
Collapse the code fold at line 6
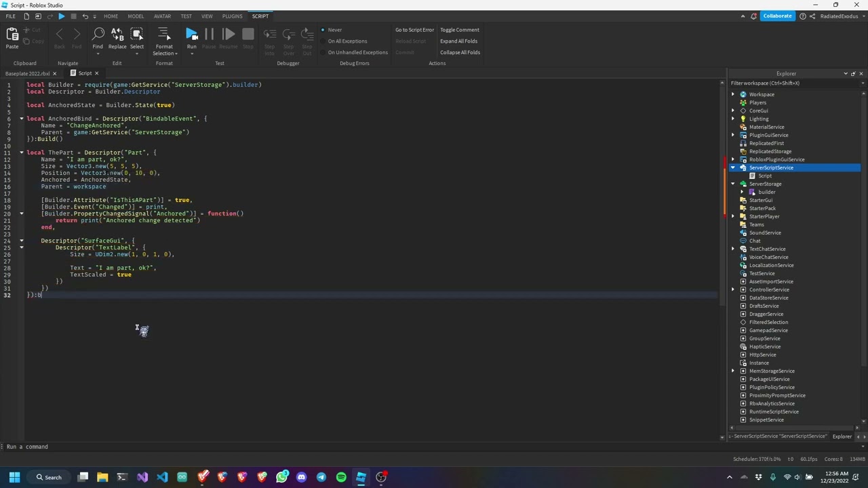[21, 119]
